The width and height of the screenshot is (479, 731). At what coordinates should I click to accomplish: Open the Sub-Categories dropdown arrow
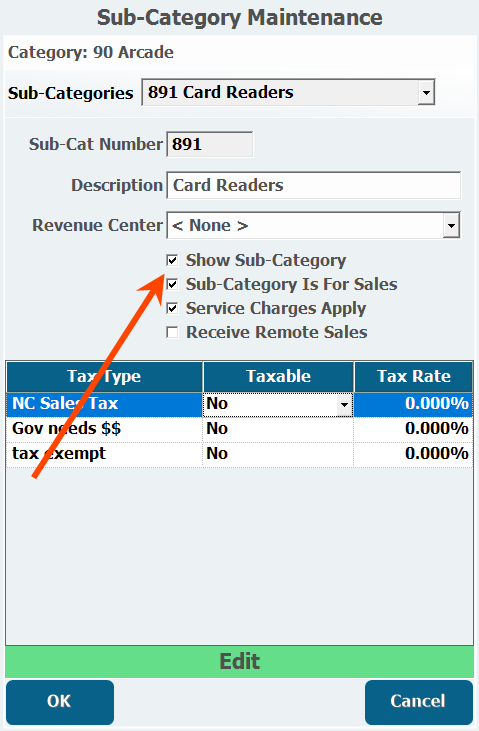[x=426, y=92]
